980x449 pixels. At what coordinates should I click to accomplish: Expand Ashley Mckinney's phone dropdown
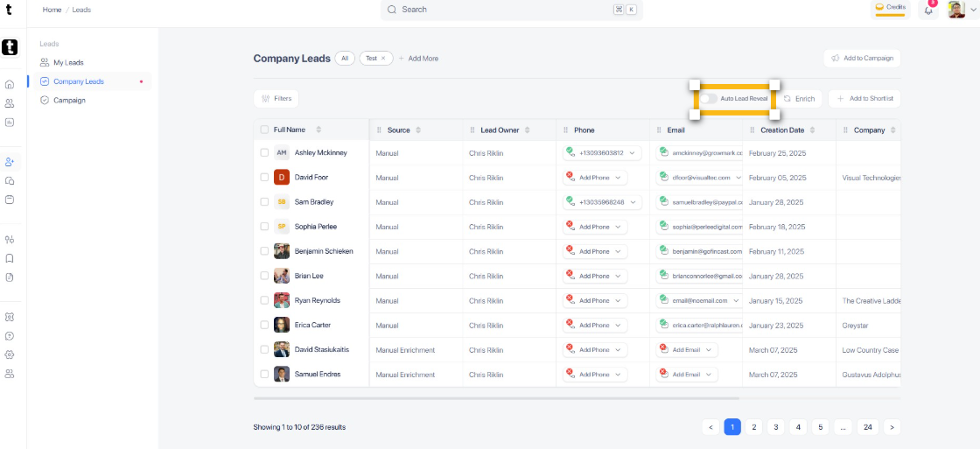pyautogui.click(x=632, y=153)
